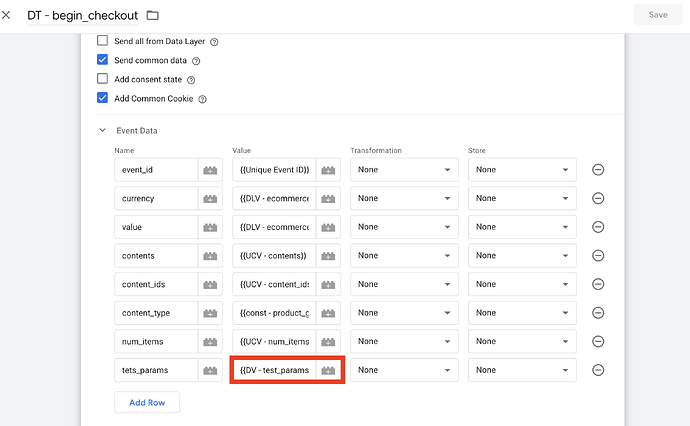Edit the content_type name field

156,313
